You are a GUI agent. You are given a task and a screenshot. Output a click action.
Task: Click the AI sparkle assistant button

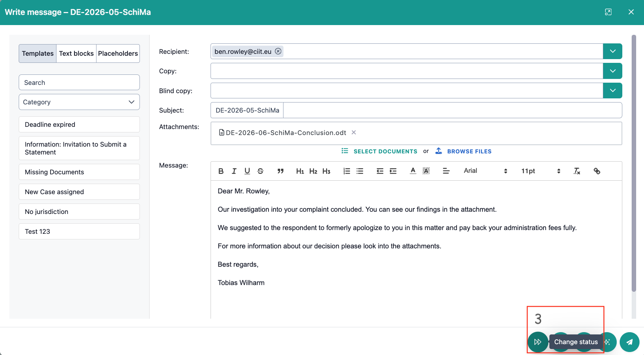(x=608, y=342)
